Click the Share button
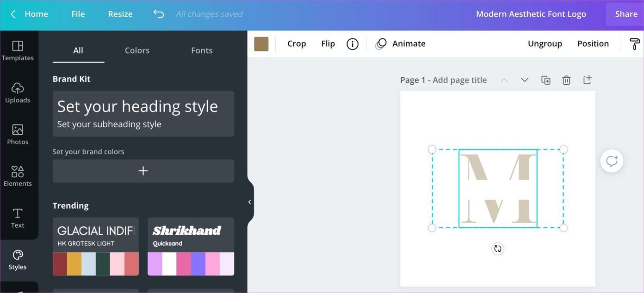 [626, 14]
